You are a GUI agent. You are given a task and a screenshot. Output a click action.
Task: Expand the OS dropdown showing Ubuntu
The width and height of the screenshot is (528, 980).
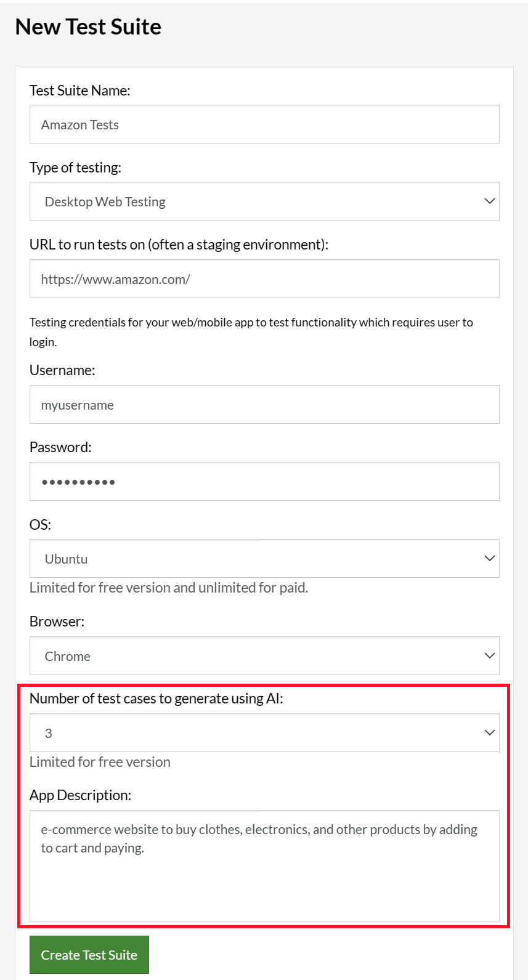point(264,559)
